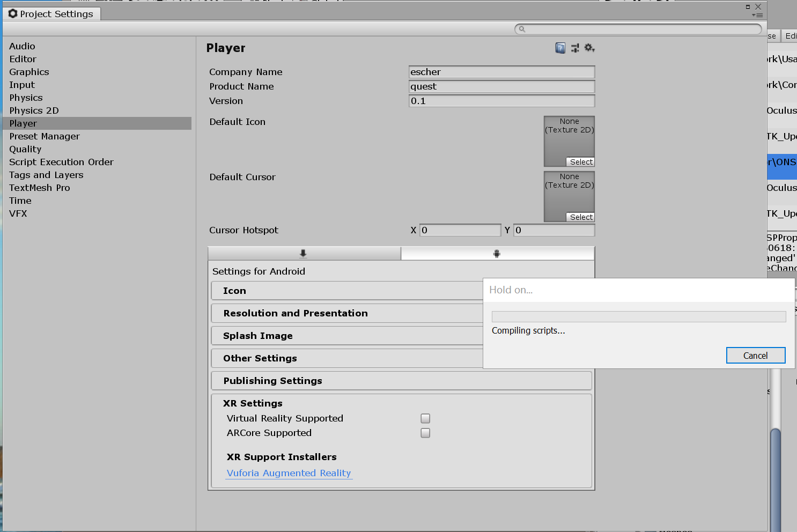This screenshot has height=532, width=797.
Task: Click the search magnifier icon
Action: [x=521, y=29]
